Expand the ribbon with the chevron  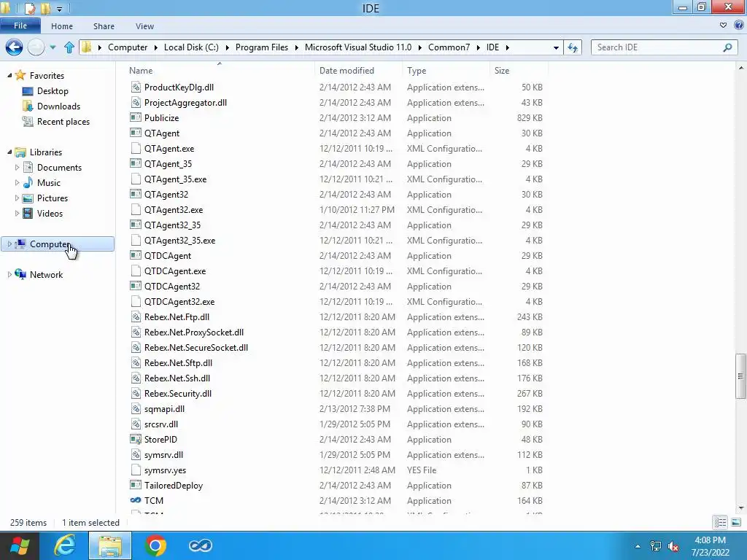coord(723,26)
